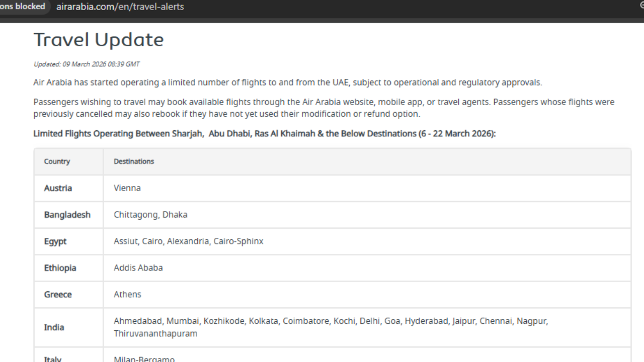Viewport: 644px width, 362px height.
Task: Select the Country column header
Action: click(x=57, y=161)
